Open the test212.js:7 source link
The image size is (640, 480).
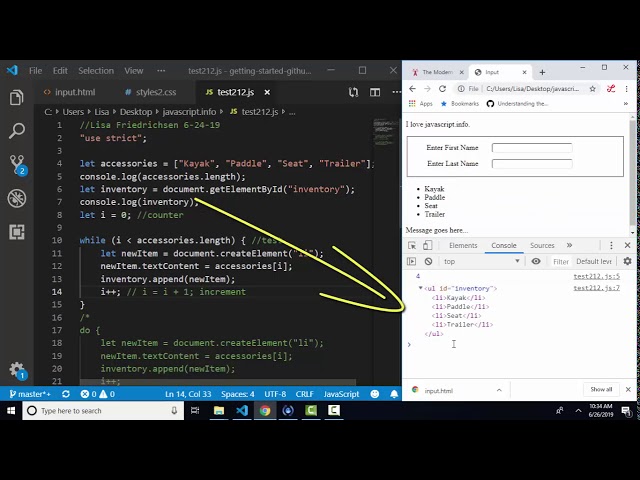596,288
